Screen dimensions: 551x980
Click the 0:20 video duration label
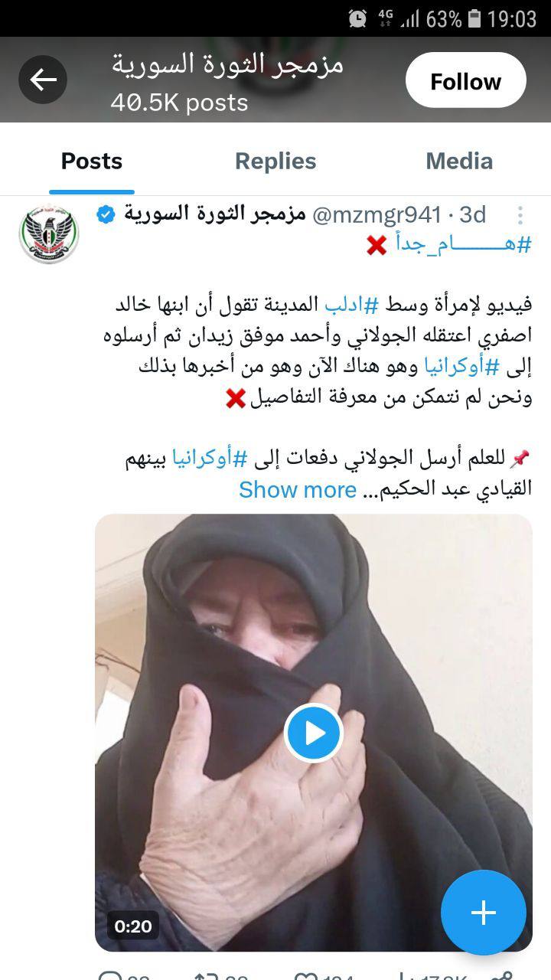click(x=133, y=926)
